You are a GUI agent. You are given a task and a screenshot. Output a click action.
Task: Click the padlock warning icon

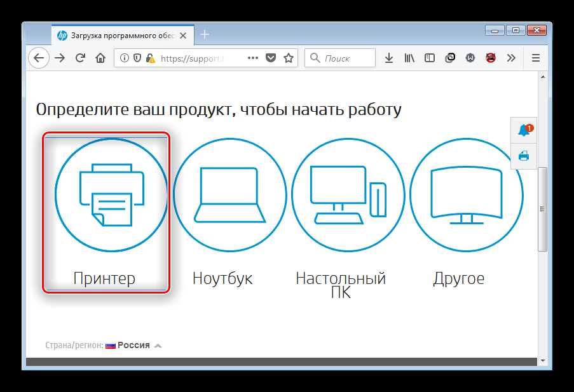click(150, 58)
